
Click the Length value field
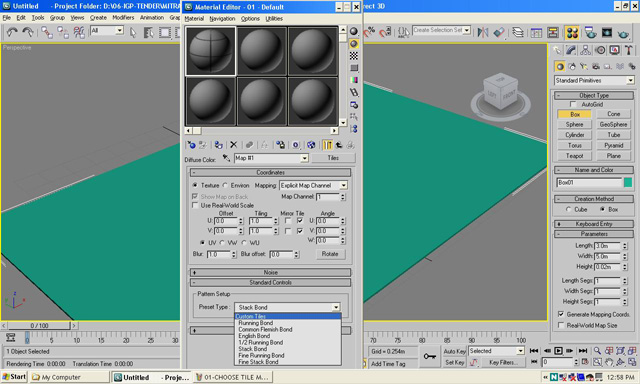[608, 246]
